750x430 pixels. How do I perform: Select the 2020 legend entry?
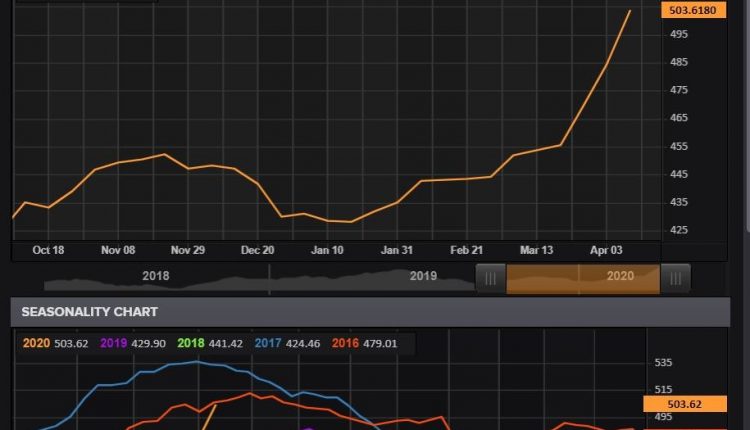pyautogui.click(x=36, y=343)
